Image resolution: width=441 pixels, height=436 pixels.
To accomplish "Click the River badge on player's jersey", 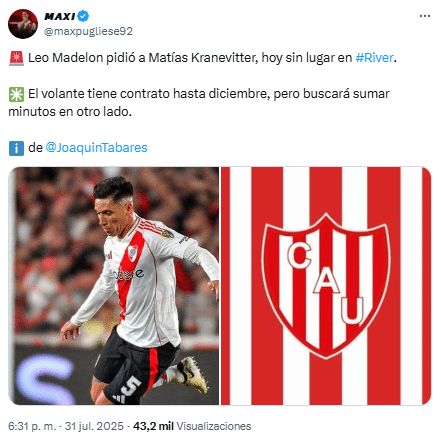I will tap(133, 253).
